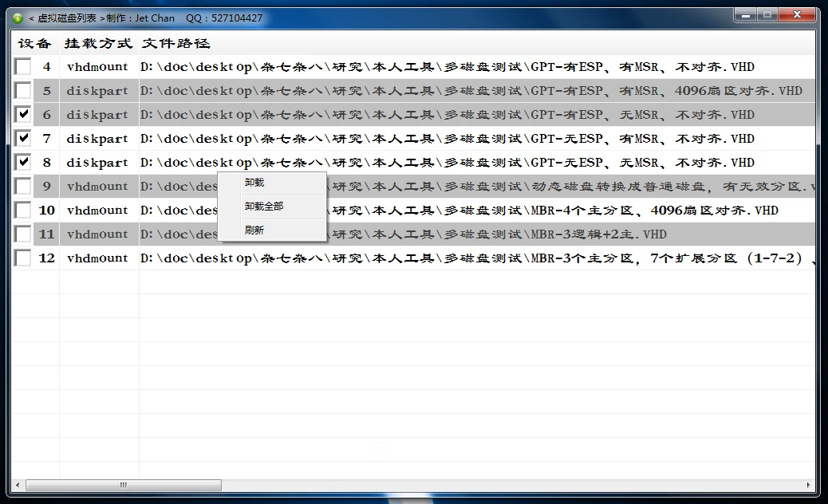
Task: Tick the checkbox for device 5
Action: click(x=22, y=90)
